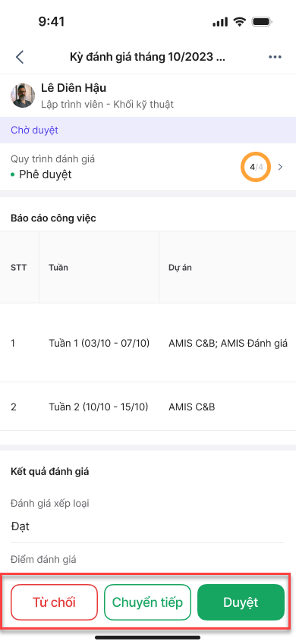The image size is (296, 644).
Task: Click the Chuyển tiếp forward button
Action: [x=147, y=602]
